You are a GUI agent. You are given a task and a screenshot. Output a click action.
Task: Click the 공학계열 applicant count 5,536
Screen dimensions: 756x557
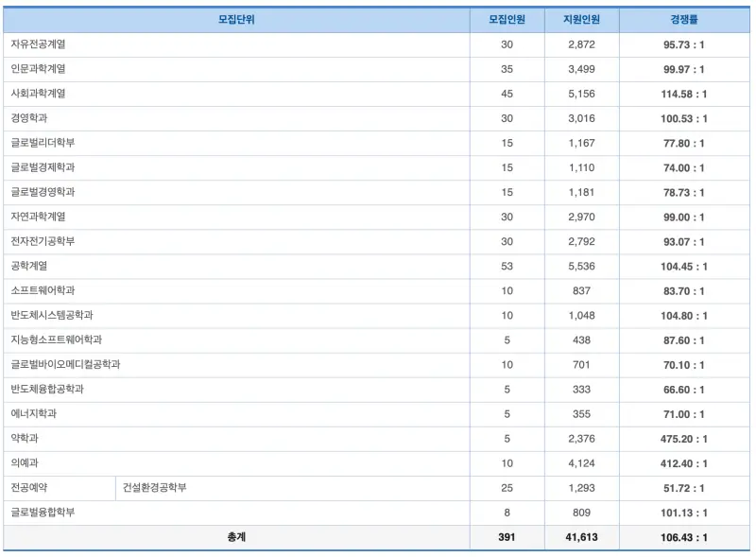click(x=581, y=267)
